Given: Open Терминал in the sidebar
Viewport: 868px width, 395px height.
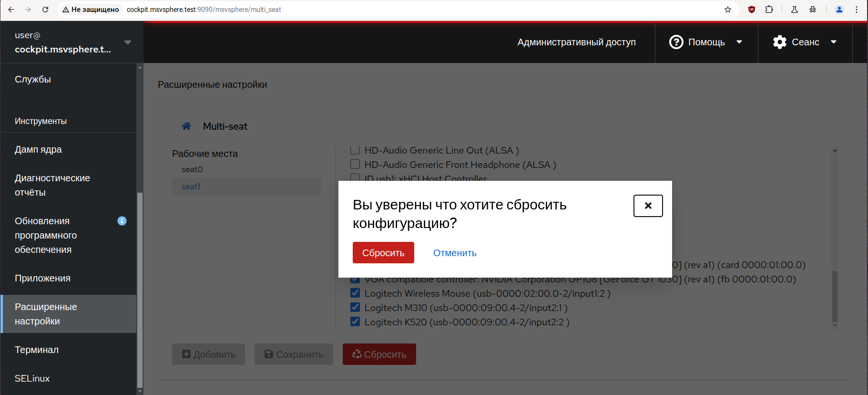Looking at the screenshot, I should coord(37,350).
